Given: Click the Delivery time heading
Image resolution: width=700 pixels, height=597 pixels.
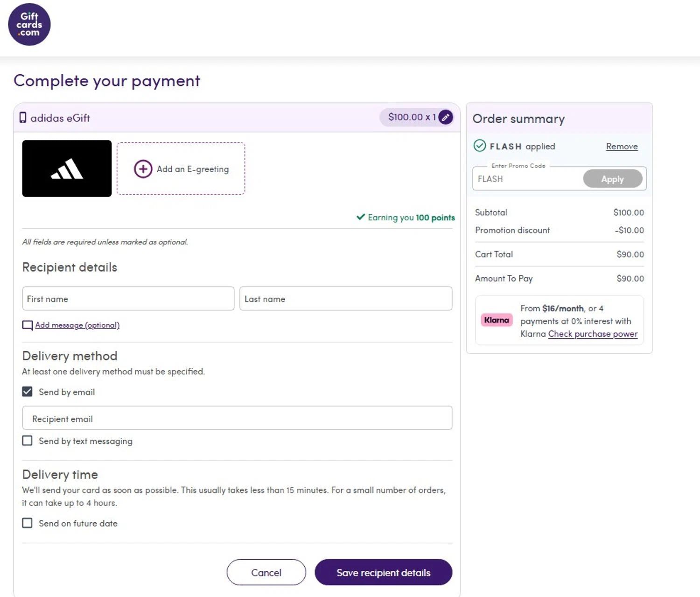Looking at the screenshot, I should coord(60,475).
